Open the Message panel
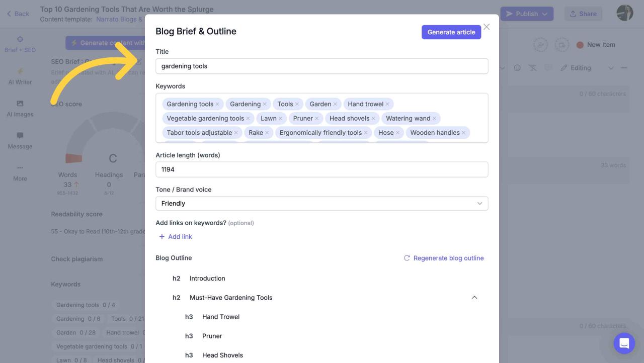The width and height of the screenshot is (644, 363). (x=20, y=141)
